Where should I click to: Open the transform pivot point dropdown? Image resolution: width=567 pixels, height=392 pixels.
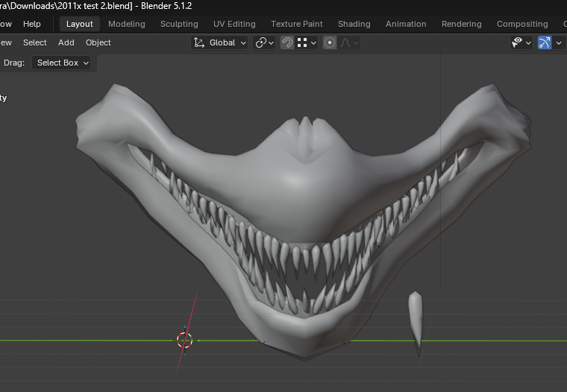coord(264,42)
